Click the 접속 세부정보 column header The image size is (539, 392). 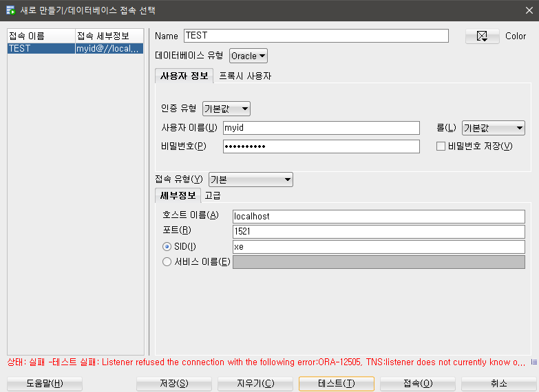coord(109,36)
